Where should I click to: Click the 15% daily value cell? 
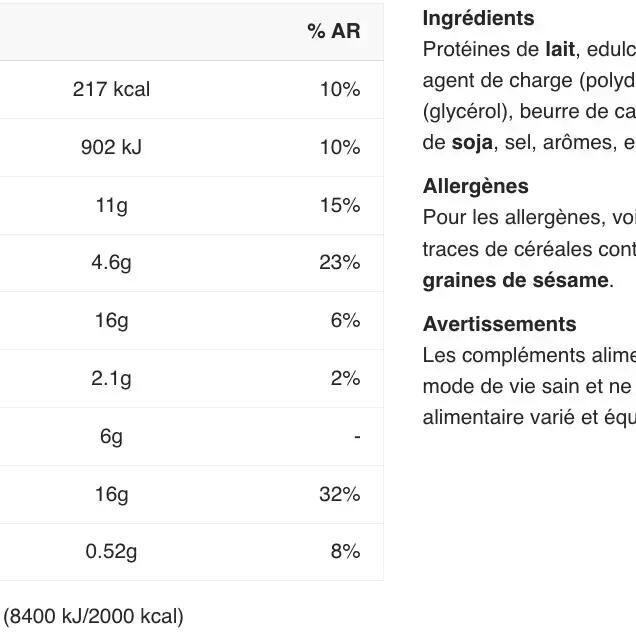click(x=340, y=205)
